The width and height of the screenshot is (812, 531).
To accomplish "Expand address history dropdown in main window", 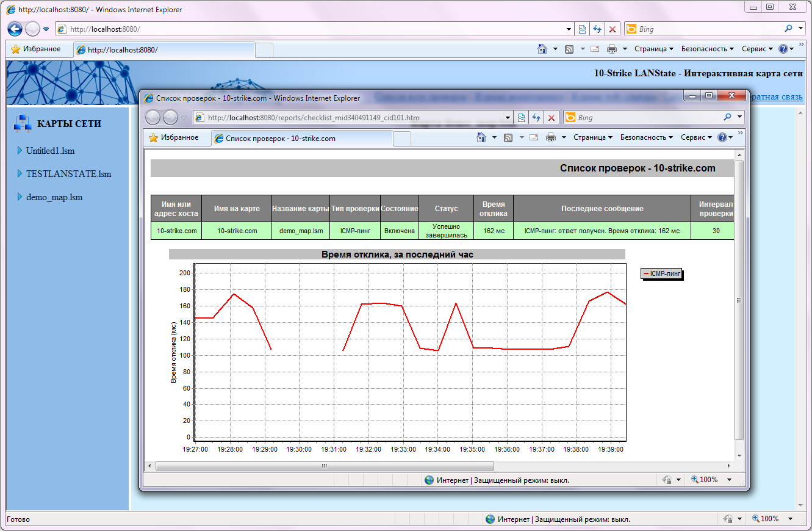I will click(569, 29).
